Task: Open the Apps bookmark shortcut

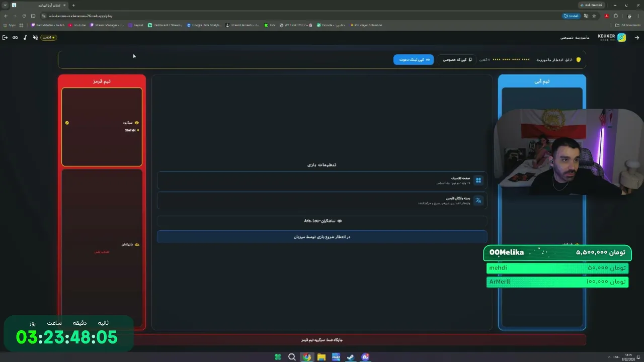Action: (x=10, y=25)
